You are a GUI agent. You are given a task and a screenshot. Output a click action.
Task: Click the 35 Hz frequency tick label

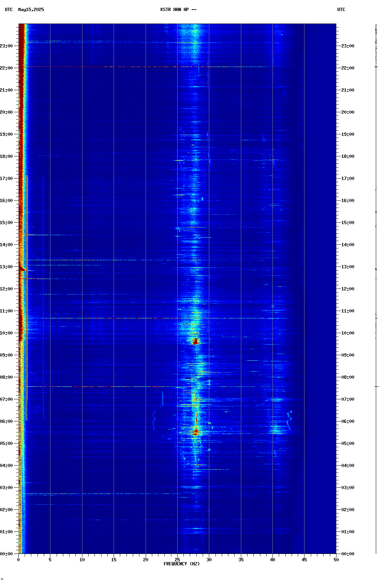241,560
